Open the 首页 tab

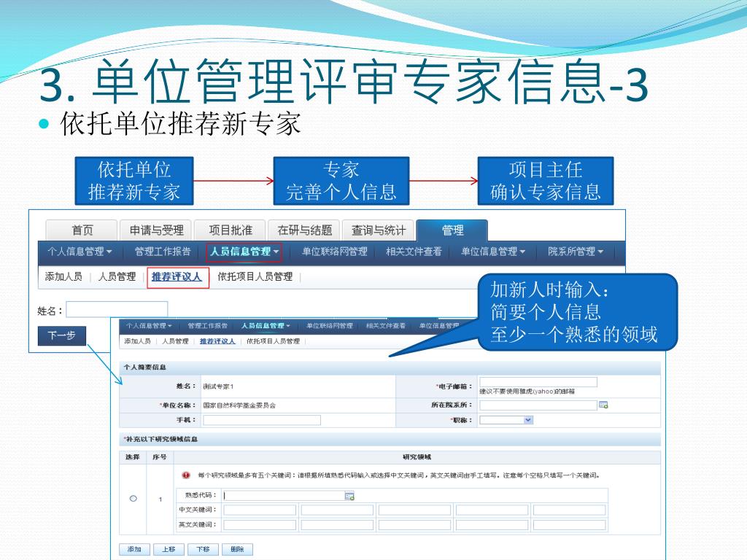[x=82, y=230]
